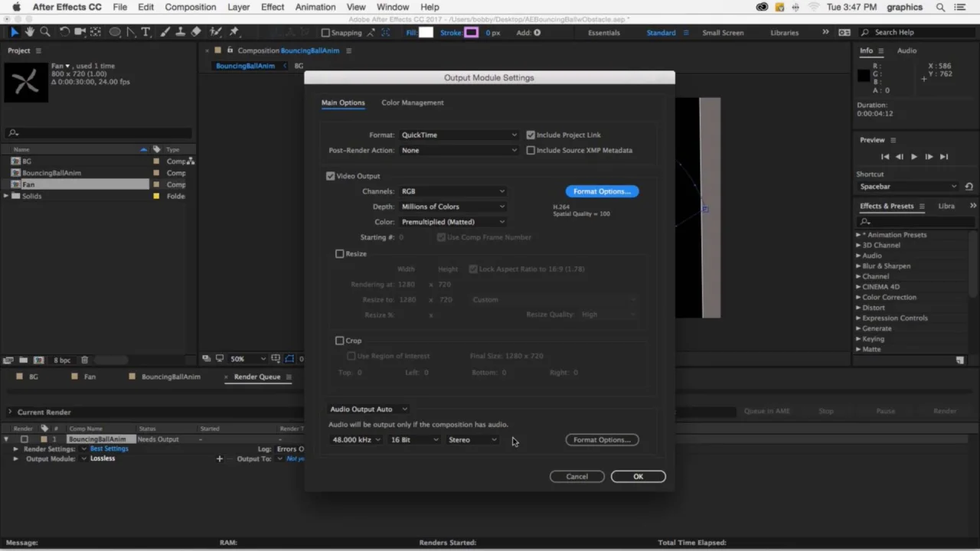The image size is (980, 551).
Task: Expand the Current Render section
Action: pos(10,412)
